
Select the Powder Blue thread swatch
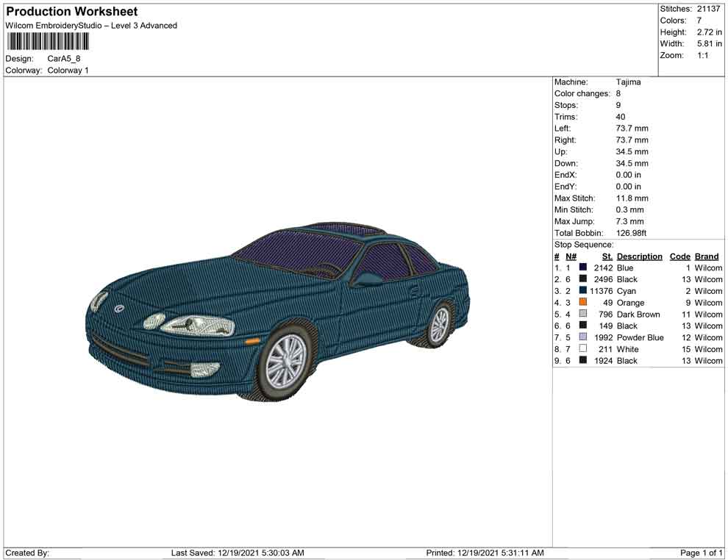[x=583, y=337]
